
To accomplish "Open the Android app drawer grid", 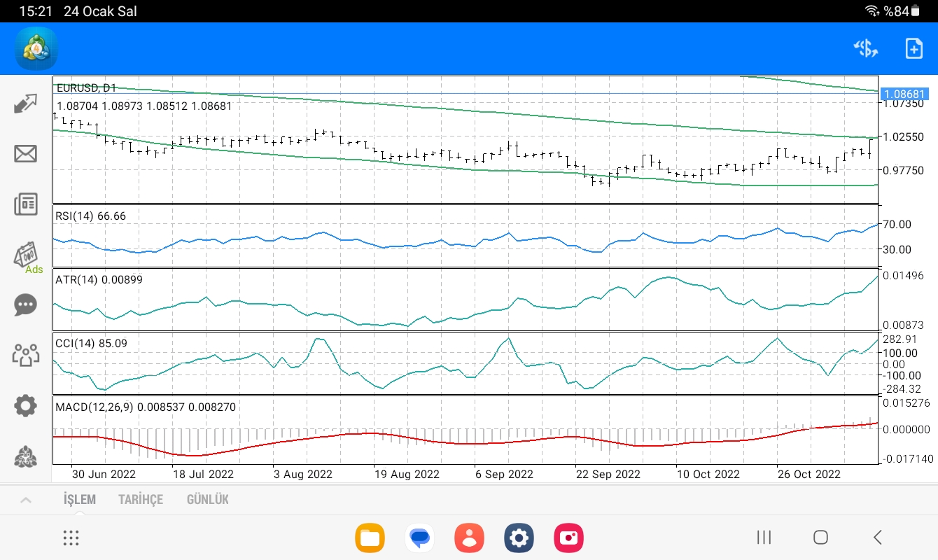I will click(71, 538).
